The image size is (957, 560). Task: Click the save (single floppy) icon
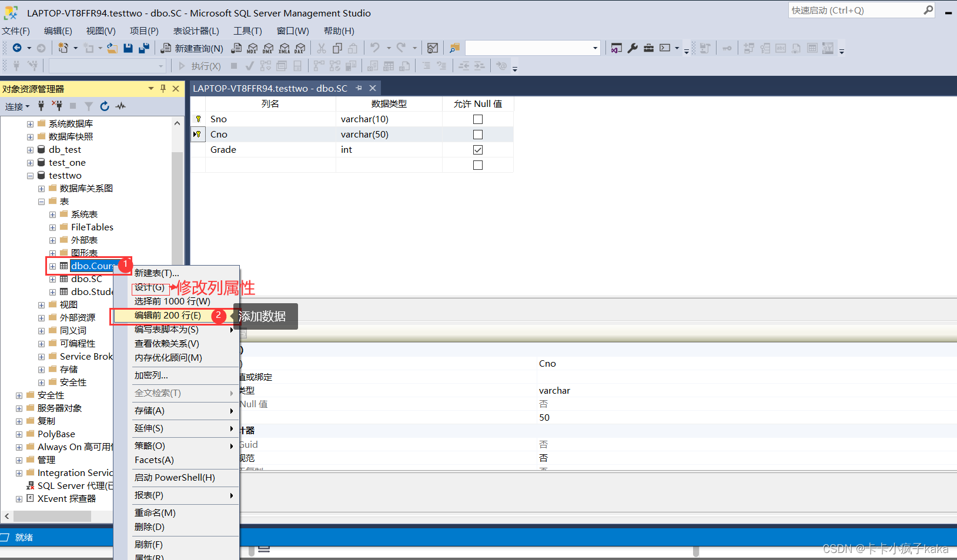(x=128, y=48)
